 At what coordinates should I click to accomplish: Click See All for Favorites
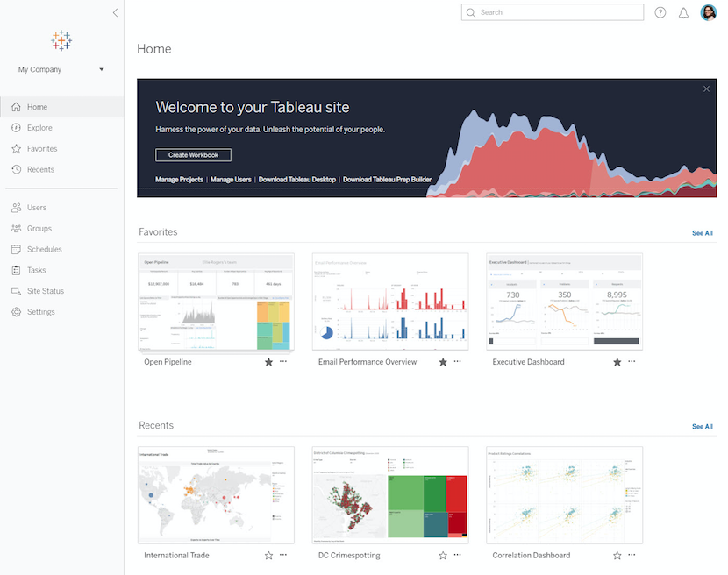pyautogui.click(x=702, y=233)
